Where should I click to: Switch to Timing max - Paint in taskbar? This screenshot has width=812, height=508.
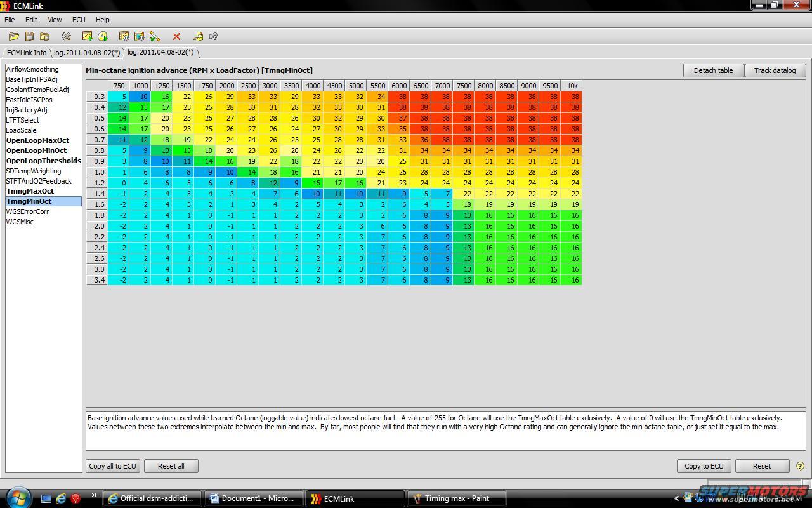(x=456, y=498)
